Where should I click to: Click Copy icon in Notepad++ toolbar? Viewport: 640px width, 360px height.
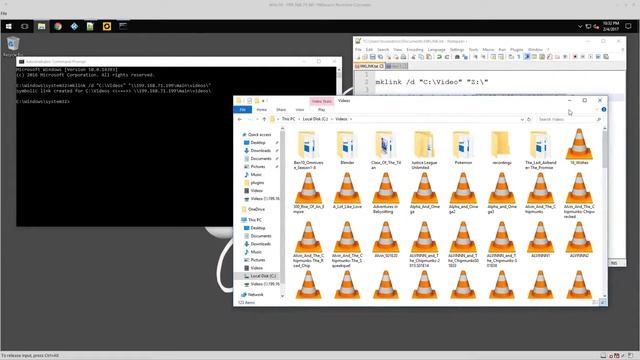click(421, 57)
